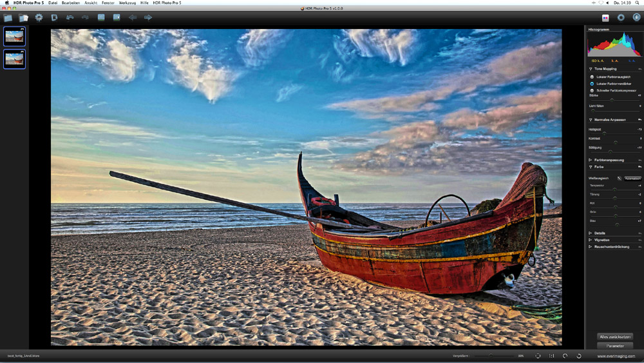Click the redo arrow icon
Image resolution: width=644 pixels, height=363 pixels.
tap(84, 17)
